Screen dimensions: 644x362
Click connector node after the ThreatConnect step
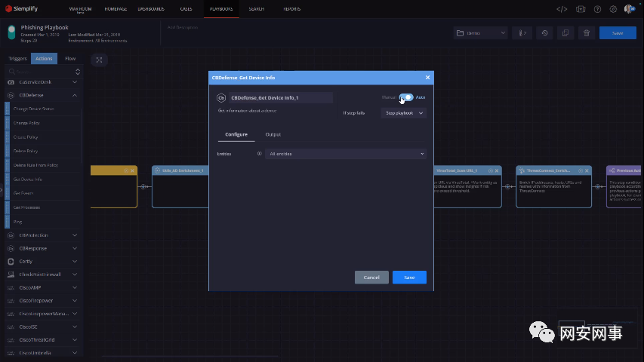point(598,187)
